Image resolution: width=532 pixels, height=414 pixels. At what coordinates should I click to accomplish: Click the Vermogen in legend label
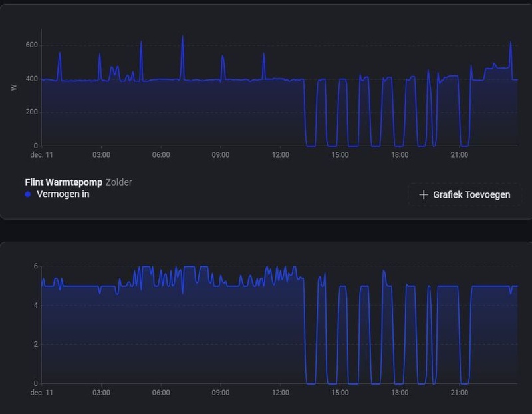(63, 194)
